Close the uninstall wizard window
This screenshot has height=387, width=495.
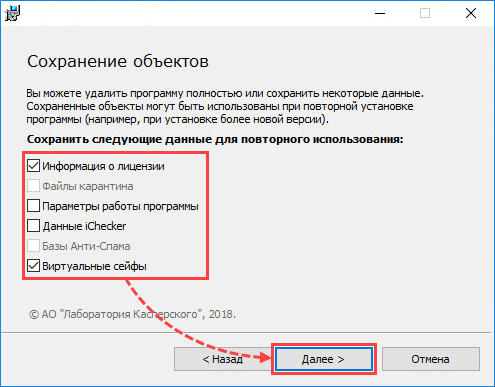[x=471, y=13]
